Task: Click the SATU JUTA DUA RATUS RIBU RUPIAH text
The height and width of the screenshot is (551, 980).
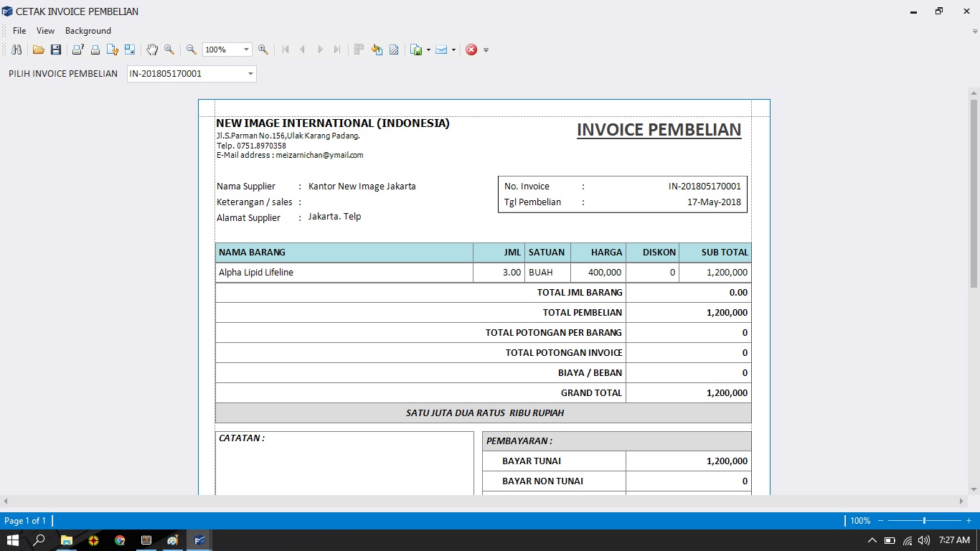Action: coord(485,413)
